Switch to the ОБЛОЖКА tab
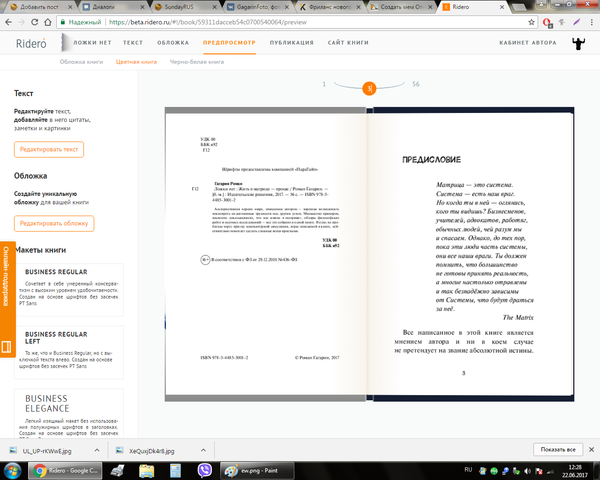This screenshot has height=480, width=600. click(x=173, y=44)
